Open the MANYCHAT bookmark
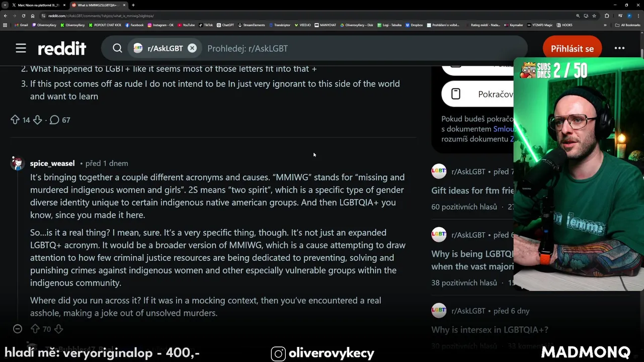The width and height of the screenshot is (644, 362). pyautogui.click(x=326, y=25)
